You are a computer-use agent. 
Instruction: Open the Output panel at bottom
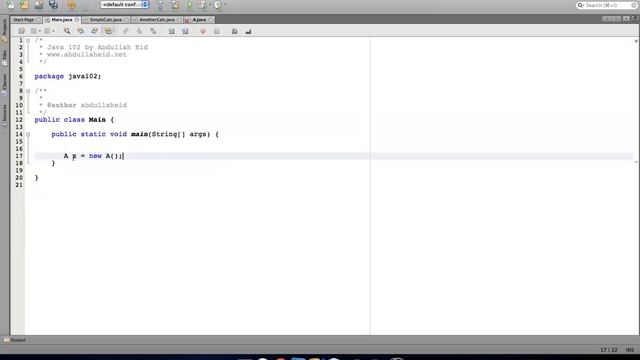15,340
